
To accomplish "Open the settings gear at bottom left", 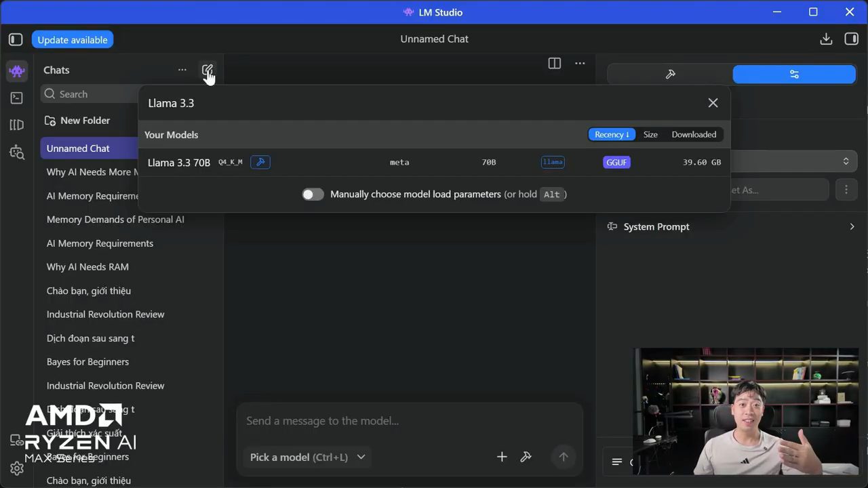I will pos(17,468).
